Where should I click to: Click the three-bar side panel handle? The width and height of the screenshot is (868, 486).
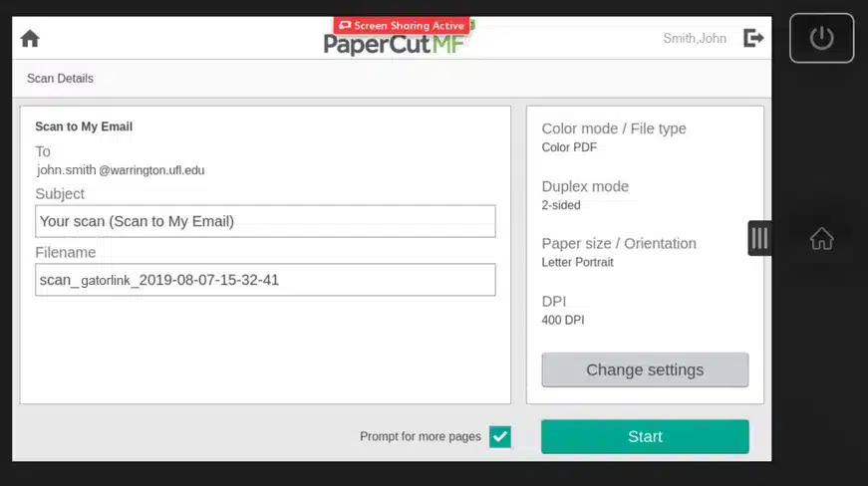click(x=759, y=238)
